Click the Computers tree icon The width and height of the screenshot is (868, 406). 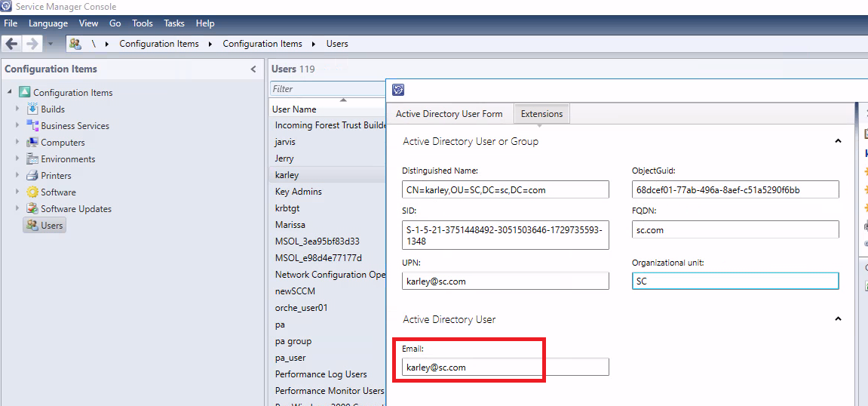point(32,143)
